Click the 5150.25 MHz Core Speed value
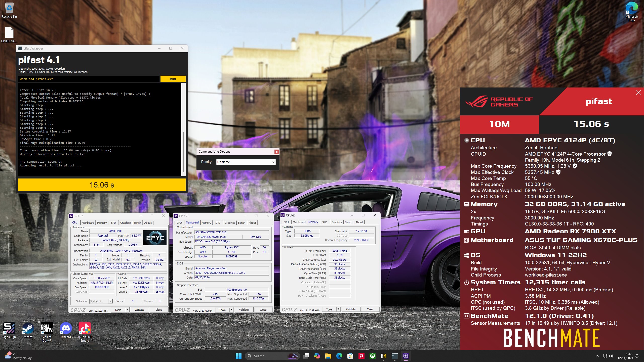 [x=102, y=278]
